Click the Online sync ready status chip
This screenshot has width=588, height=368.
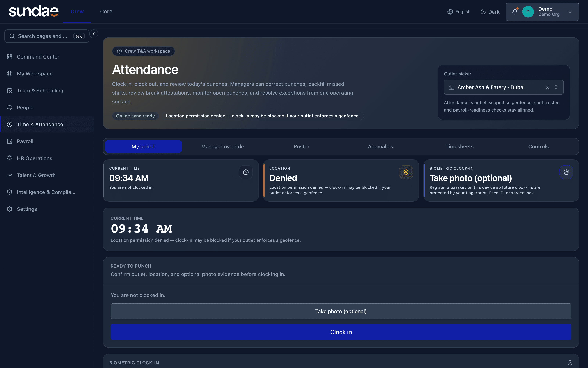point(135,116)
